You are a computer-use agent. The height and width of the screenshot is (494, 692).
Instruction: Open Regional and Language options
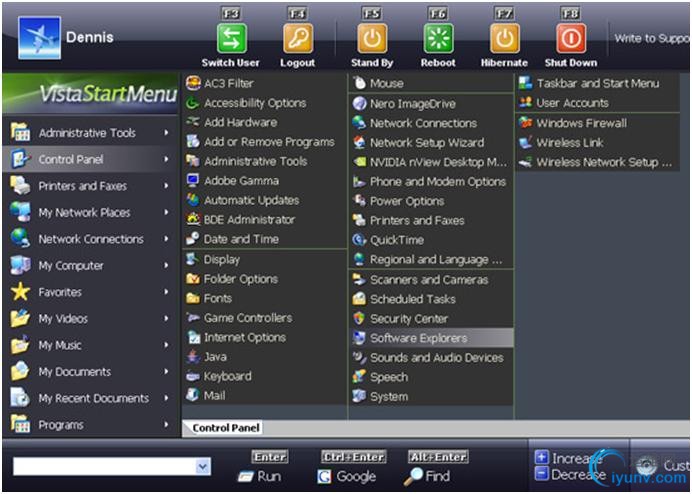pyautogui.click(x=432, y=259)
